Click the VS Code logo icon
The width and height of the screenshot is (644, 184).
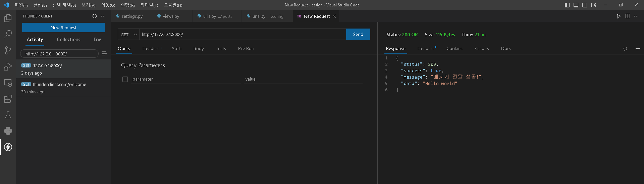[x=6, y=5]
